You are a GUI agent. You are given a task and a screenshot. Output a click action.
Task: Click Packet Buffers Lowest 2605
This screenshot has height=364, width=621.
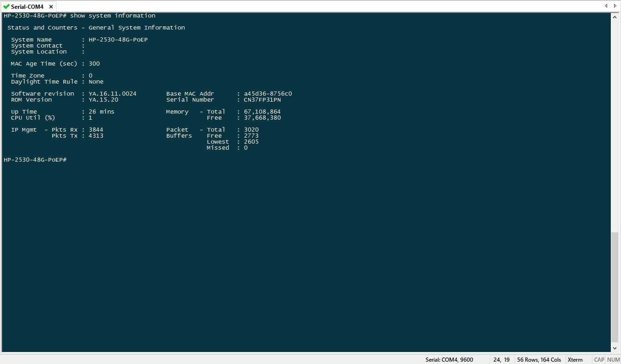[251, 142]
